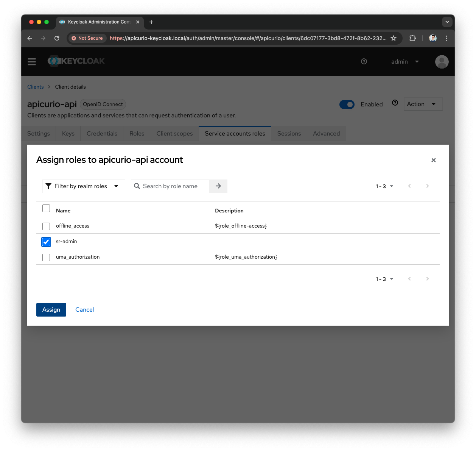Click the user avatar in the header
Screen dimensions: 476x451
[x=442, y=61]
